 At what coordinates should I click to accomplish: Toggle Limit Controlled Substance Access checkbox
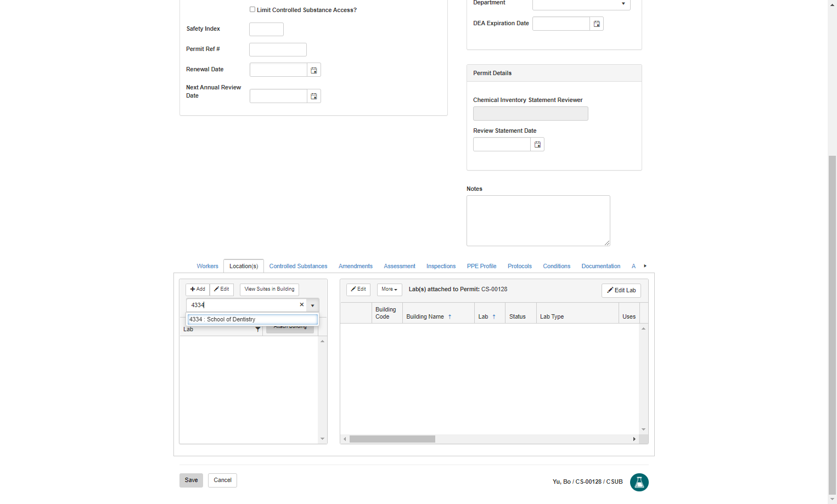tap(252, 9)
